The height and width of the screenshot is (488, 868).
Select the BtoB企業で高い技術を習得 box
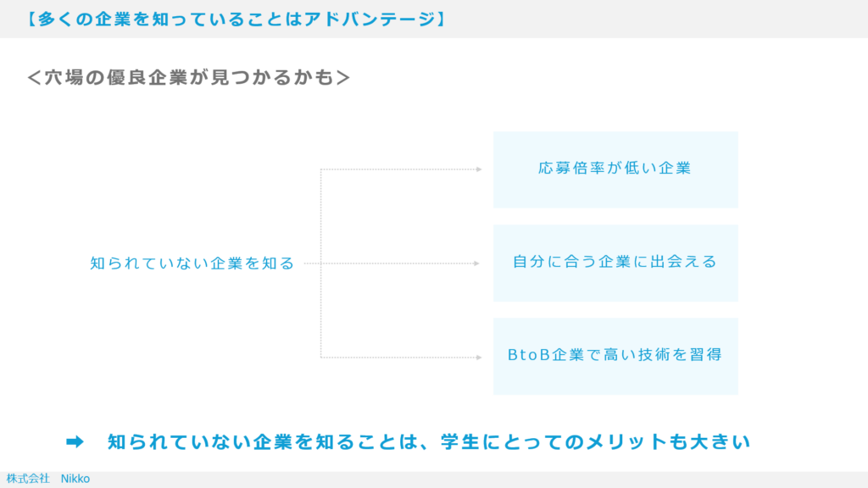click(615, 356)
